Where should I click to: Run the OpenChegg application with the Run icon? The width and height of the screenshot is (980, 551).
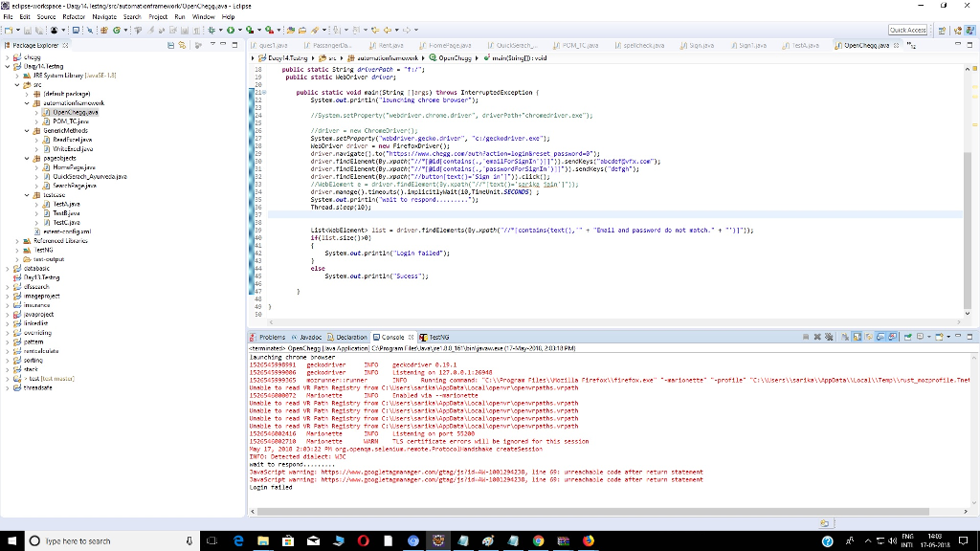pyautogui.click(x=230, y=33)
